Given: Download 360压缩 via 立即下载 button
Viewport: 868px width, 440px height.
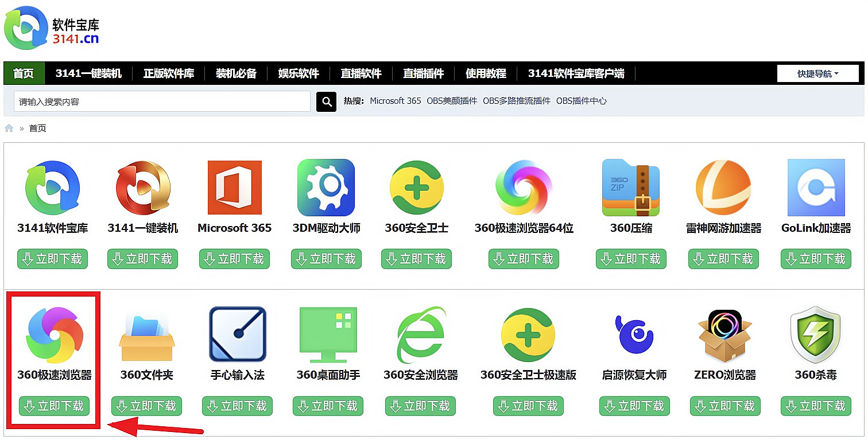Looking at the screenshot, I should (x=631, y=259).
